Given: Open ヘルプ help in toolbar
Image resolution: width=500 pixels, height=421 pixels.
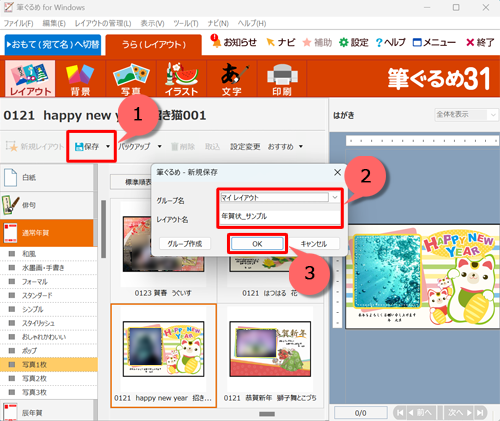Looking at the screenshot, I should (x=390, y=42).
